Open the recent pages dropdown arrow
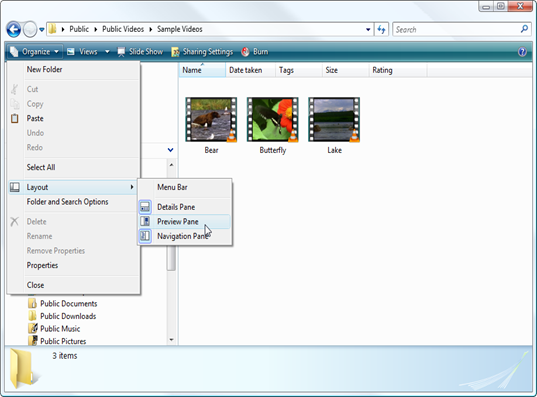Screen dimensions: 537x397 [x=42, y=30]
